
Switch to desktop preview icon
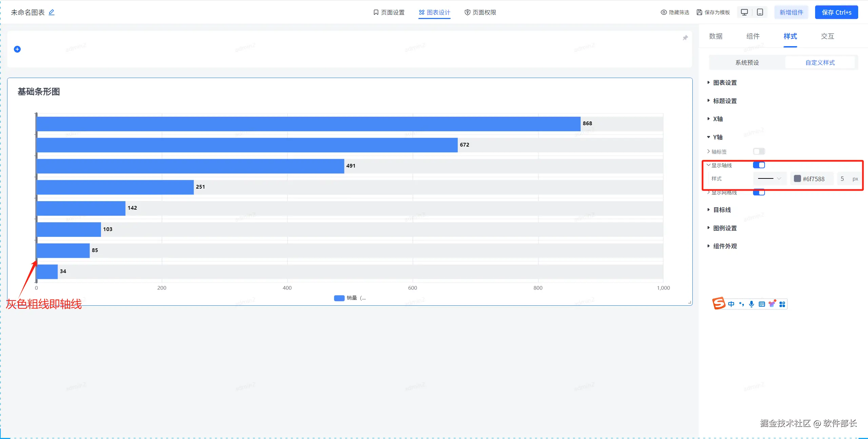tap(744, 12)
